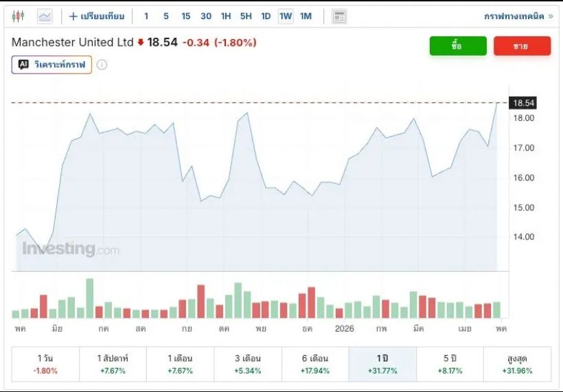Viewport: 563px width, 392px height.
Task: Click the Manchester United Ltd title
Action: [x=73, y=43]
